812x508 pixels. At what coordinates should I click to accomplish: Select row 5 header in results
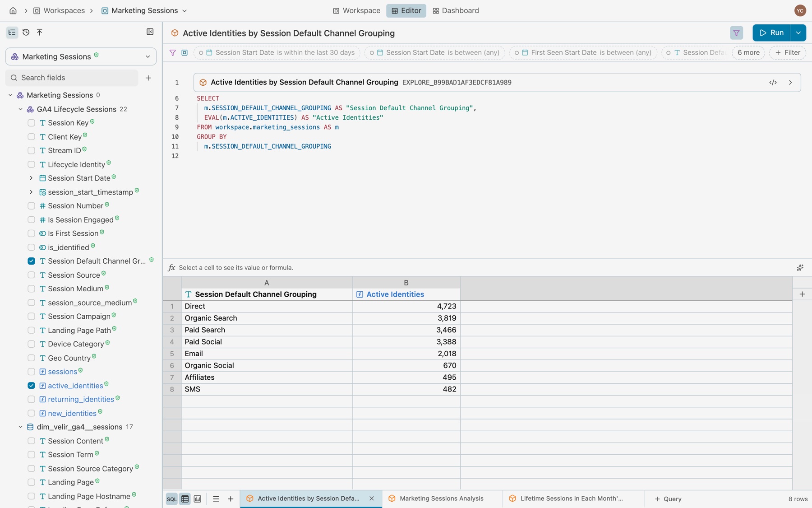(x=172, y=354)
